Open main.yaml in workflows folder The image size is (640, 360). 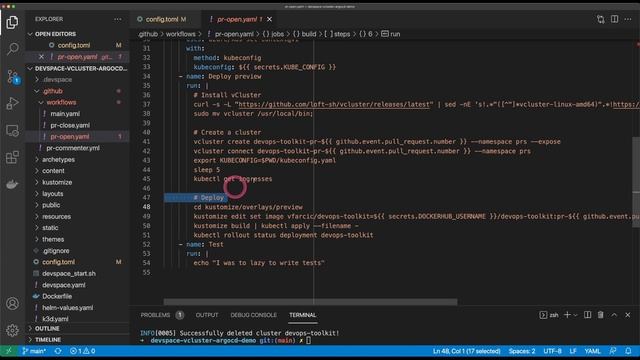(65, 114)
